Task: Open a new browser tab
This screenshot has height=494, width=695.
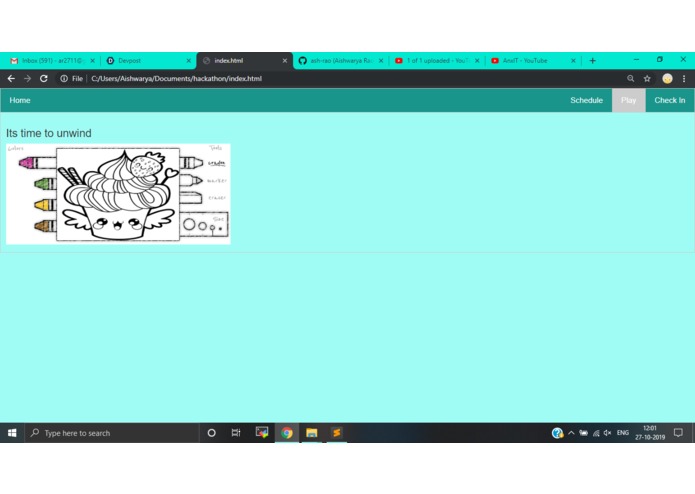Action: [x=593, y=61]
